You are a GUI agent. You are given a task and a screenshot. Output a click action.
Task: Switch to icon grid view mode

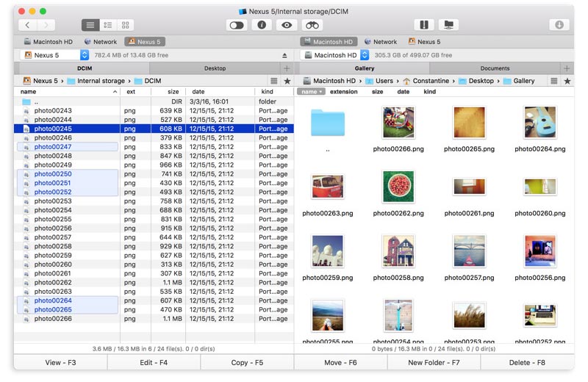(x=125, y=25)
